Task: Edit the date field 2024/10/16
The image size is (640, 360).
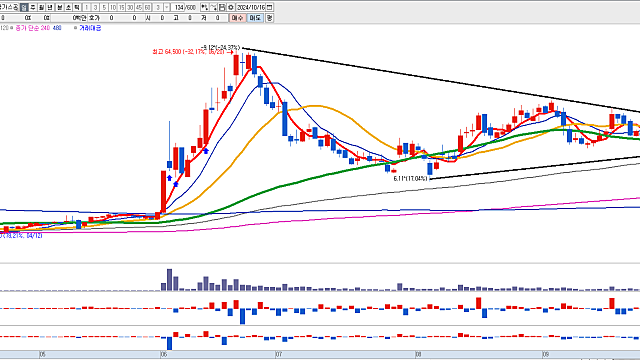Action: pos(251,7)
